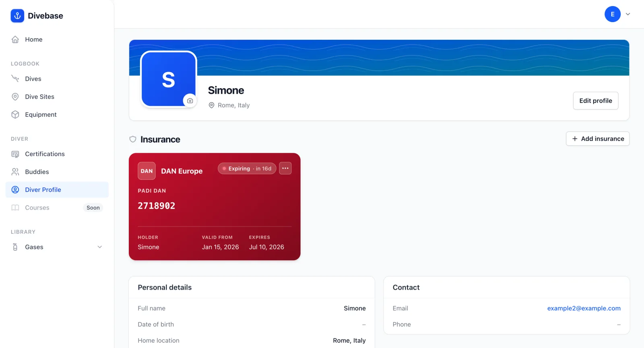Viewport: 644px width, 348px height.
Task: Click the Gases tank icon
Action: [x=15, y=247]
